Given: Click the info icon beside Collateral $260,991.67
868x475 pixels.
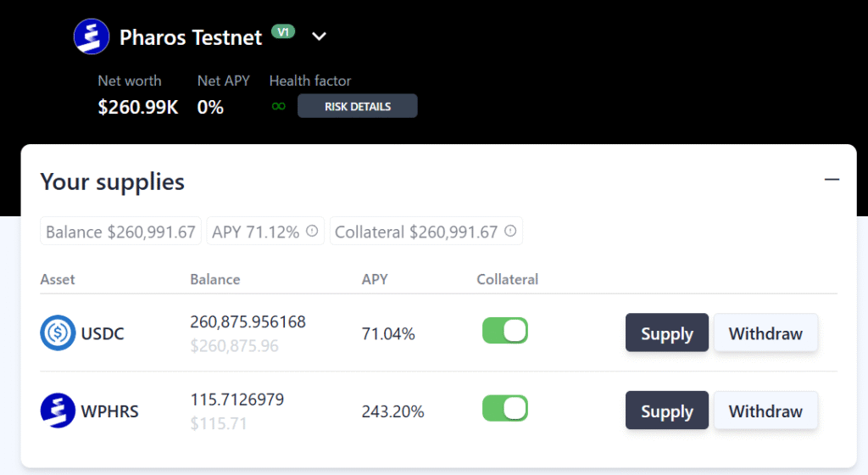Looking at the screenshot, I should (510, 232).
